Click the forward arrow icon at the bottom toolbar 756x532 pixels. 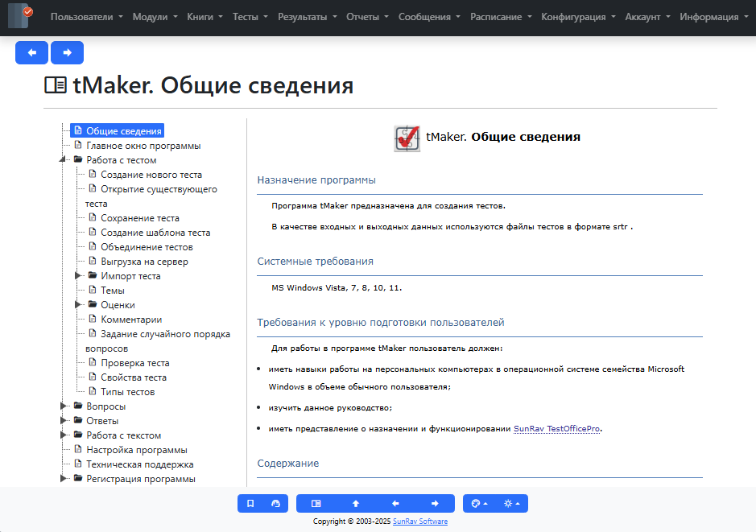tap(435, 503)
